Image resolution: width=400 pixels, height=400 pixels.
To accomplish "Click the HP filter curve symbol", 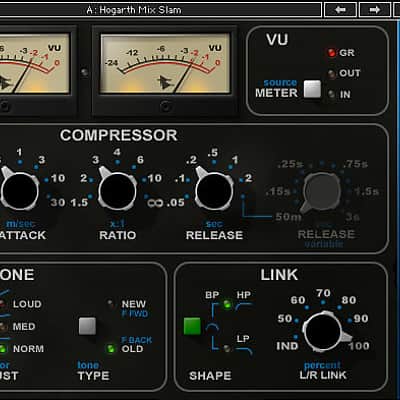I will pos(244,306).
